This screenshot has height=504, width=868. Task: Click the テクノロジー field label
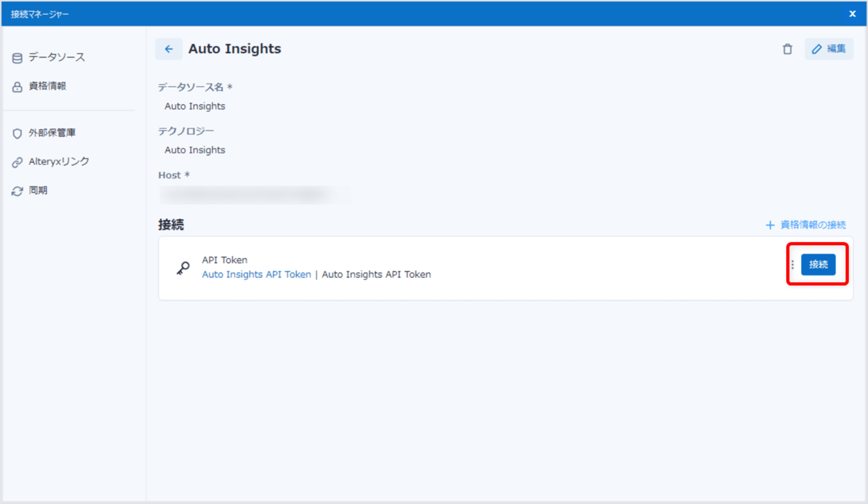point(186,131)
